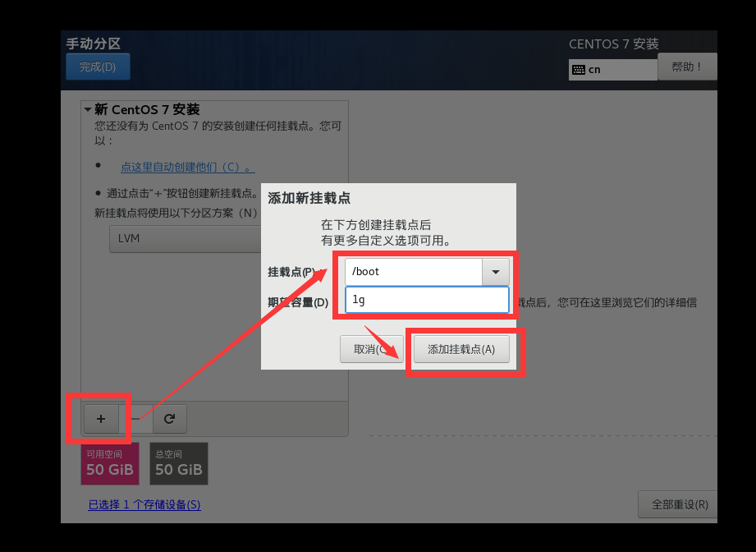Click the keyboard layout icon next to cn

tap(579, 70)
